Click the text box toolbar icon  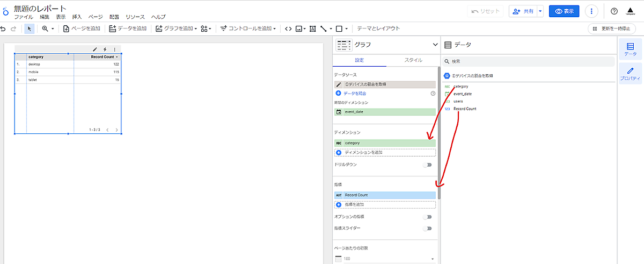pyautogui.click(x=312, y=28)
